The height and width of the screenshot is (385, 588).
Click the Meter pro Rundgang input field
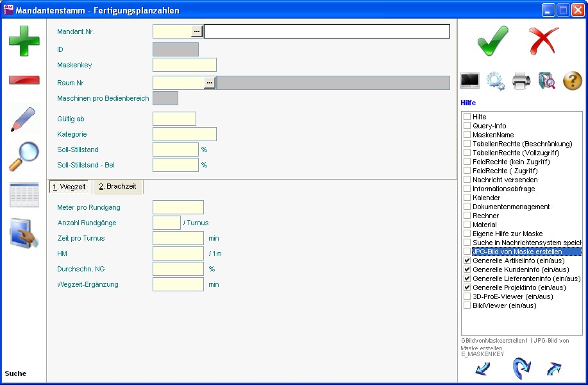178,207
